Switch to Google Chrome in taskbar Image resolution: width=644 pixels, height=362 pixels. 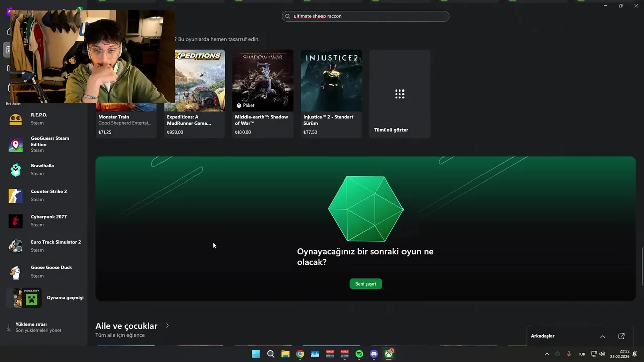300,354
